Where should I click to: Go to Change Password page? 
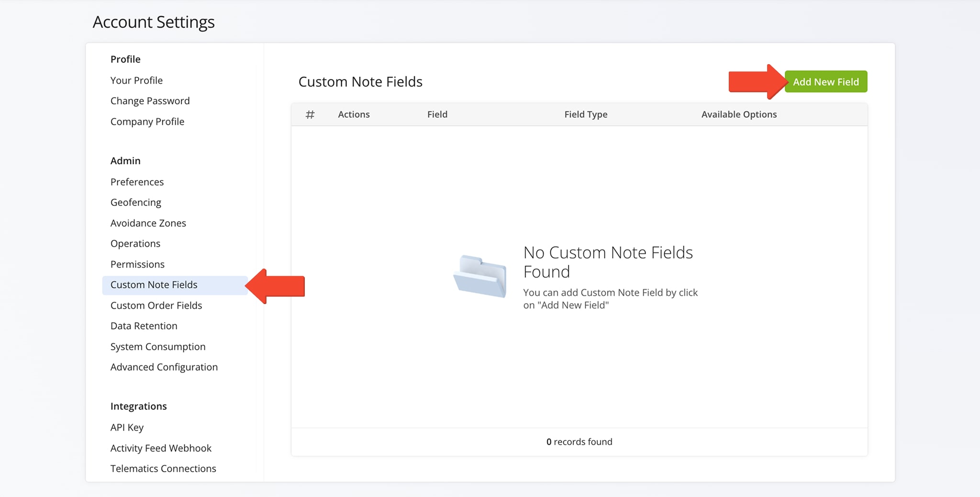pyautogui.click(x=150, y=101)
